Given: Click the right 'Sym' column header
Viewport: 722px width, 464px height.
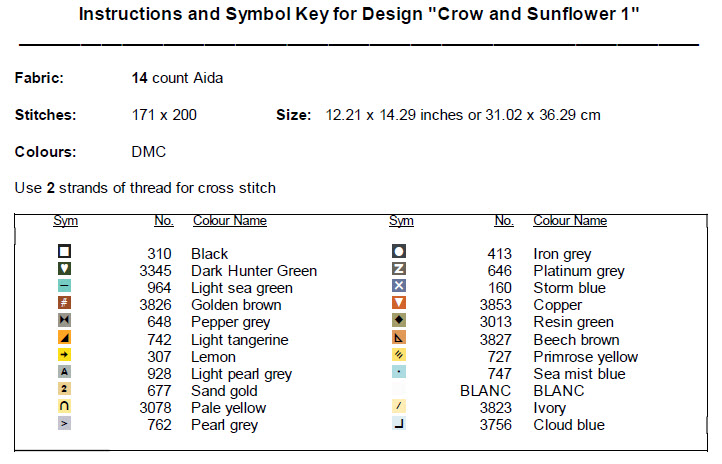Looking at the screenshot, I should tap(401, 221).
